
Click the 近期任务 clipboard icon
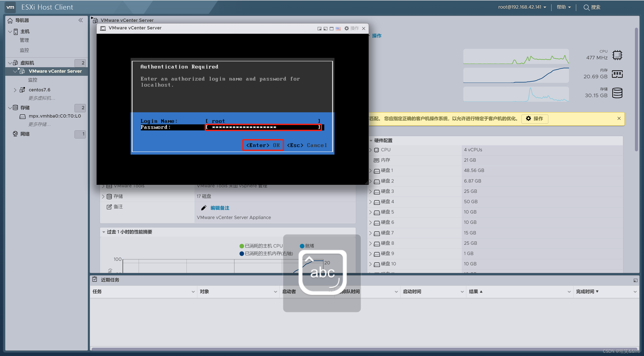pos(95,279)
